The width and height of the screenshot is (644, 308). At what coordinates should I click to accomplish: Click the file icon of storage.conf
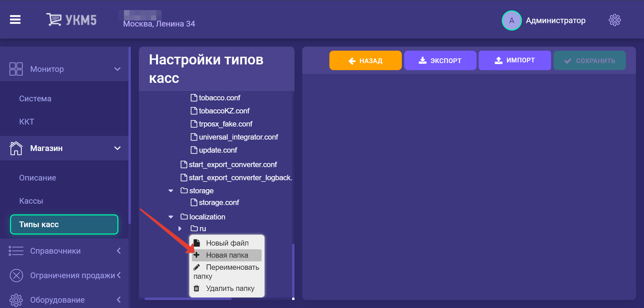tap(194, 202)
